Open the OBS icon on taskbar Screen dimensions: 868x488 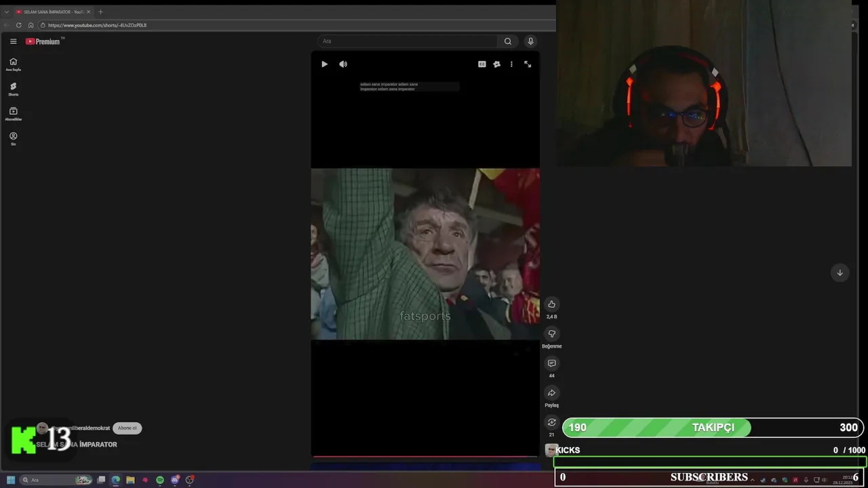point(190,480)
